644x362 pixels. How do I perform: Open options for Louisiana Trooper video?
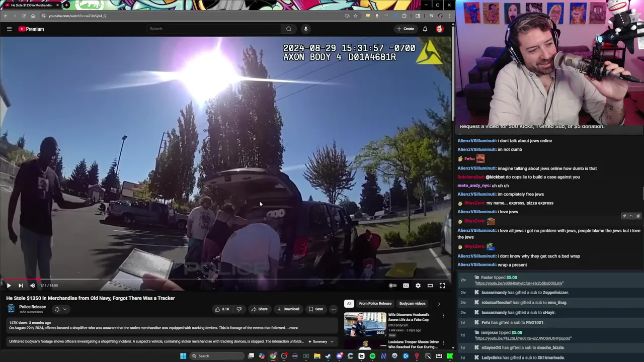point(443,343)
